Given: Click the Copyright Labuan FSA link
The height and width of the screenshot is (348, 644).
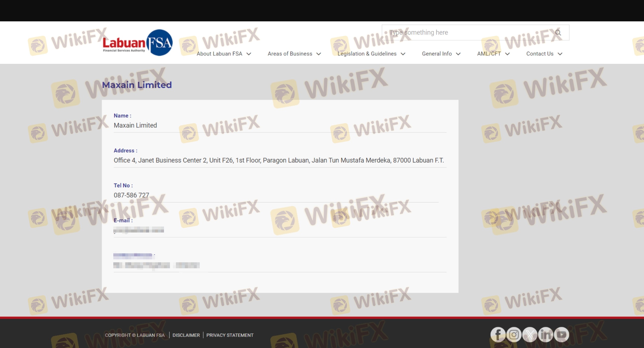Looking at the screenshot, I should (x=135, y=335).
